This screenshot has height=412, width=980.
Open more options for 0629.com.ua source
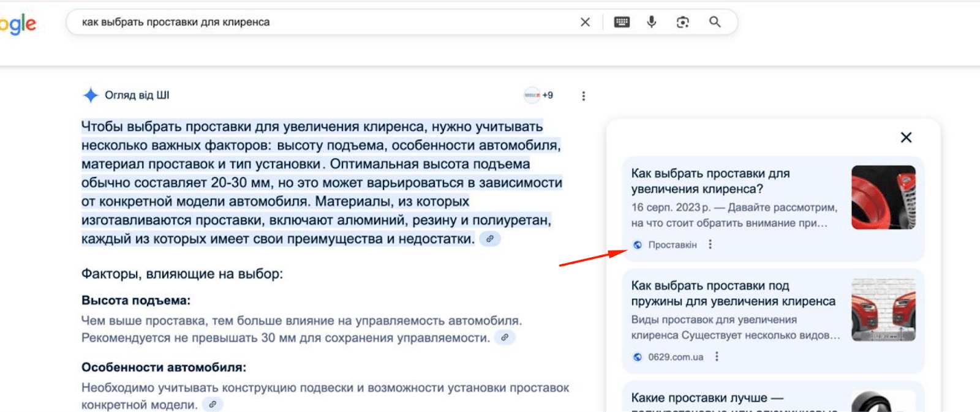(x=717, y=356)
